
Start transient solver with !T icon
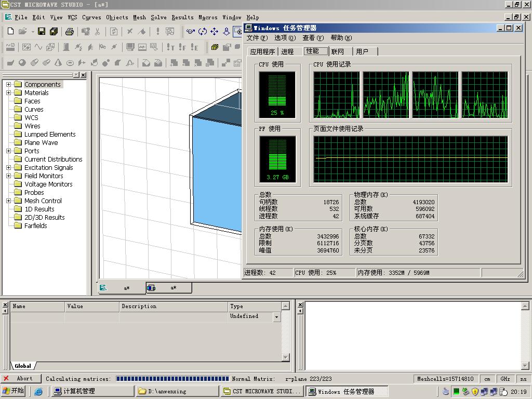[x=170, y=47]
